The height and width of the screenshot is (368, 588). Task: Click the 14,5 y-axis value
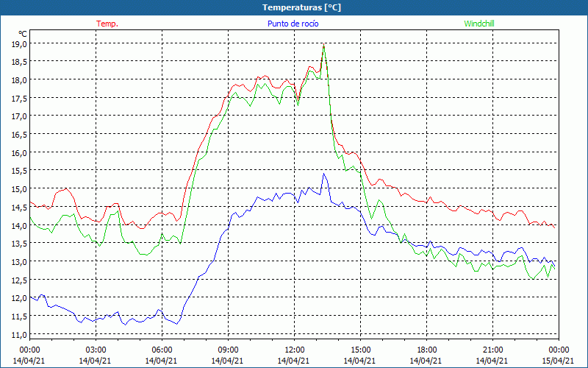point(19,208)
